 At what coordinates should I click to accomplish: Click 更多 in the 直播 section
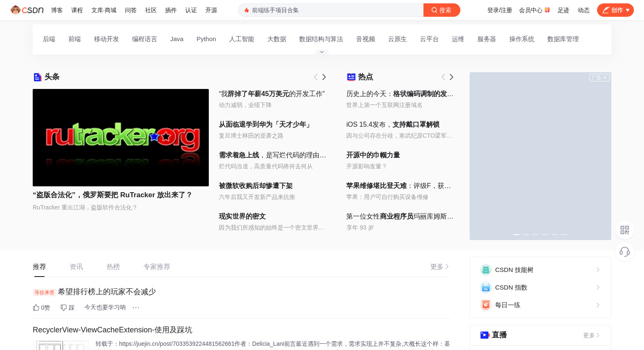tap(591, 335)
